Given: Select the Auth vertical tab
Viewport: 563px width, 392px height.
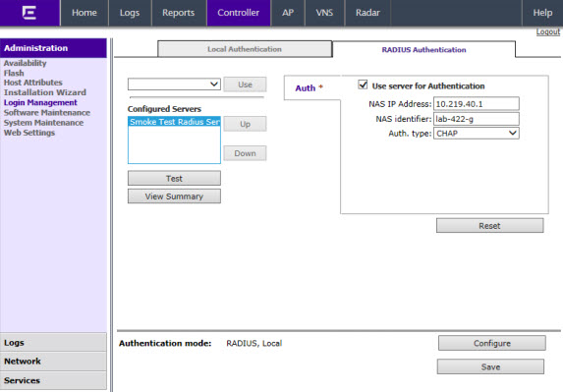Looking at the screenshot, I should point(312,88).
